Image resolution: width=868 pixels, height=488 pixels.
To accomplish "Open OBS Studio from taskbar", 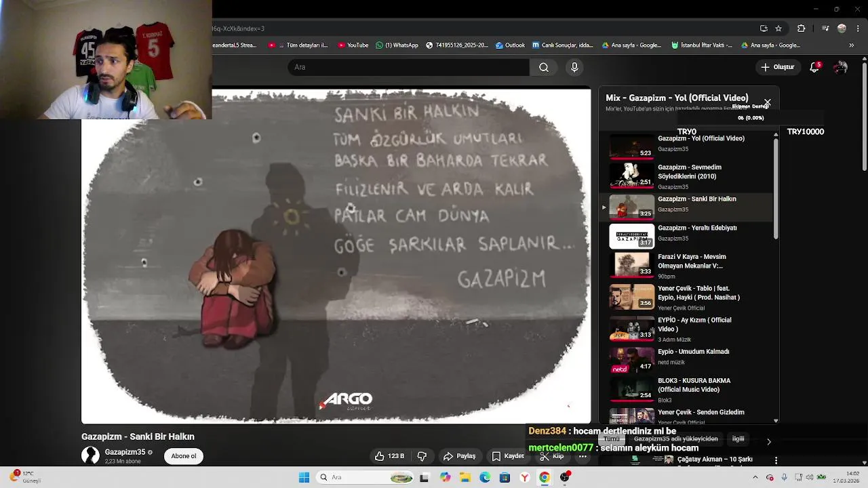I will pyautogui.click(x=565, y=477).
